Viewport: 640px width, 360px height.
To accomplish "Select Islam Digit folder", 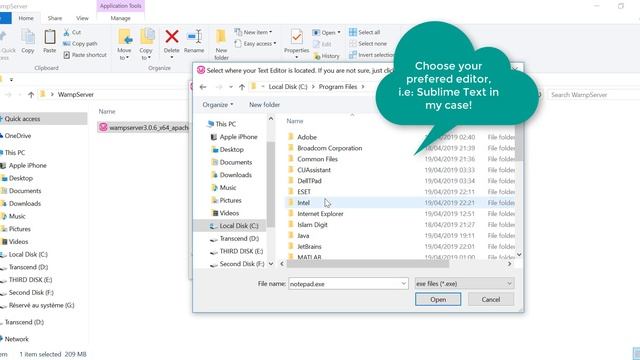I will [312, 224].
